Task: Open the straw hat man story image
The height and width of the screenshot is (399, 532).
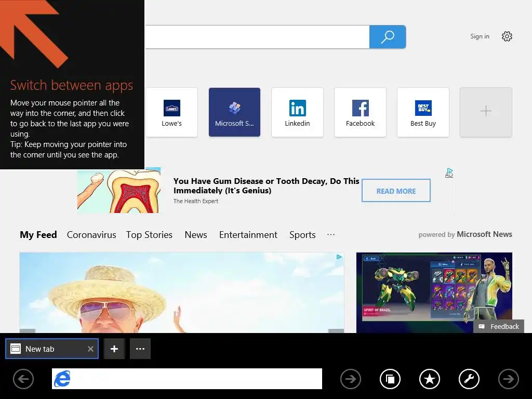Action: pyautogui.click(x=181, y=292)
